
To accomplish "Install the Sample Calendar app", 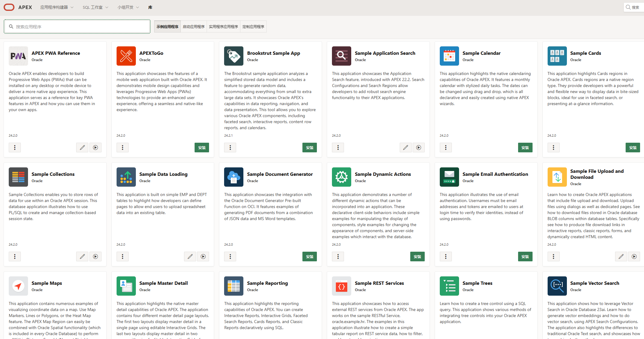I will pyautogui.click(x=525, y=148).
